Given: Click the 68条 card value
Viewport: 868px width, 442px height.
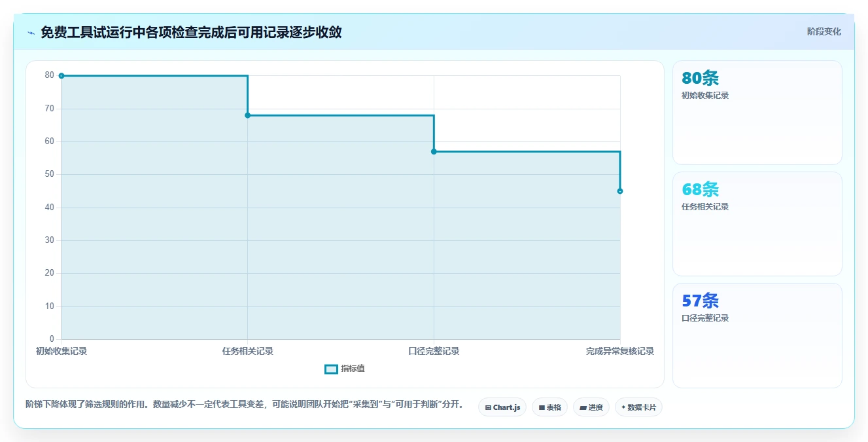Looking at the screenshot, I should [x=700, y=189].
